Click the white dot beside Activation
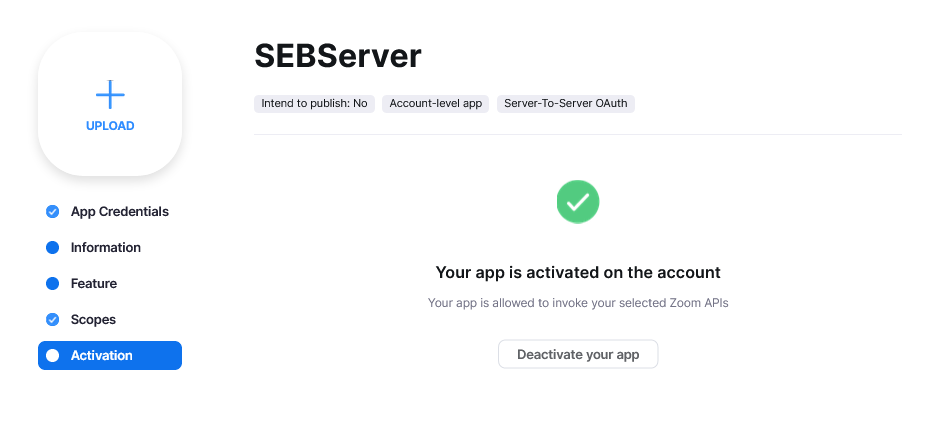The width and height of the screenshot is (926, 428). 53,356
